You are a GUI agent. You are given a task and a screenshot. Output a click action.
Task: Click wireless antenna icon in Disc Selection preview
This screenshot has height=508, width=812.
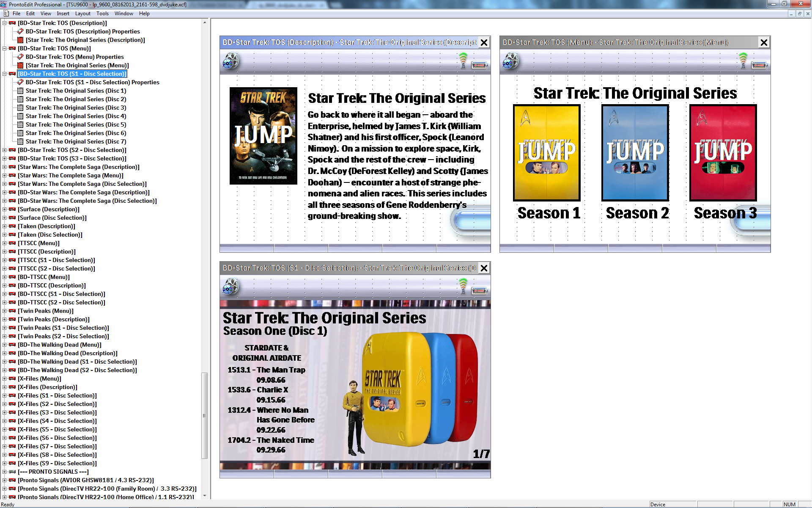(x=463, y=286)
